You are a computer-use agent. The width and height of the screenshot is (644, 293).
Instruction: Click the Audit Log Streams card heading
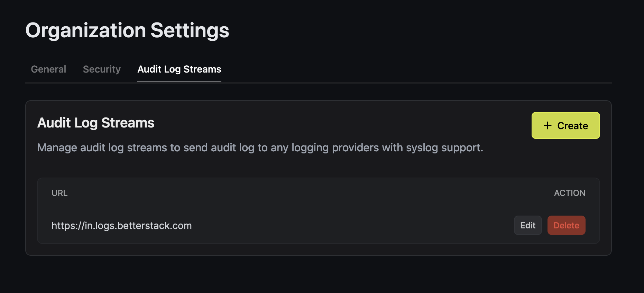96,123
